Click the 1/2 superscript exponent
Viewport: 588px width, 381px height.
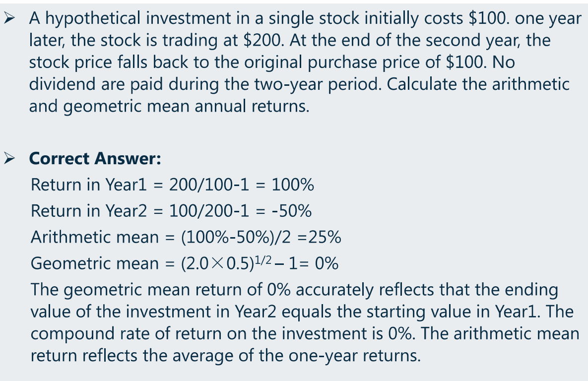(263, 259)
